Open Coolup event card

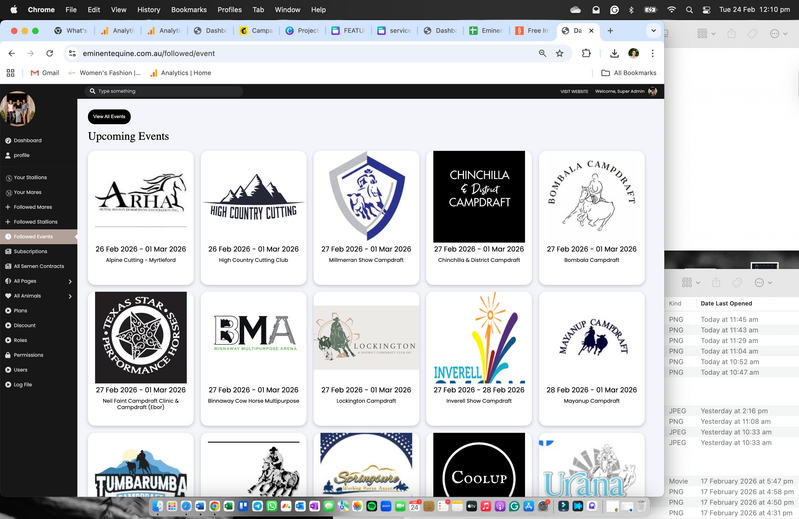[479, 465]
